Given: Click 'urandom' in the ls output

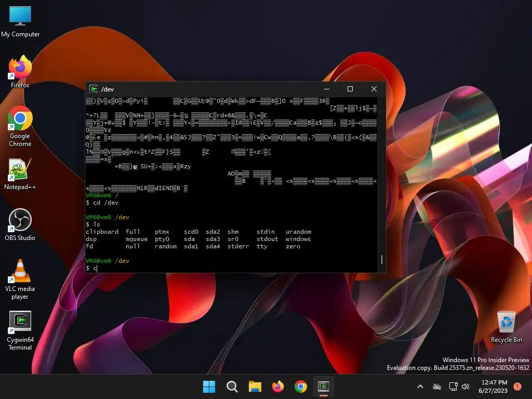Looking at the screenshot, I should click(x=299, y=232).
